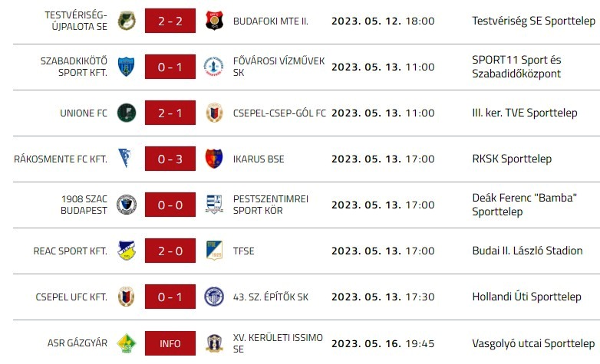
Task: Click the TFSE team crest
Action: [x=214, y=251]
